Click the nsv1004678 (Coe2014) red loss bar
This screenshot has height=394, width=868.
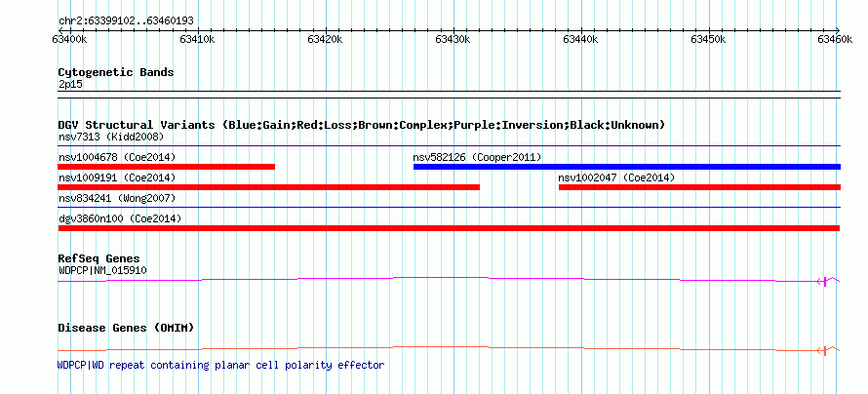(166, 167)
